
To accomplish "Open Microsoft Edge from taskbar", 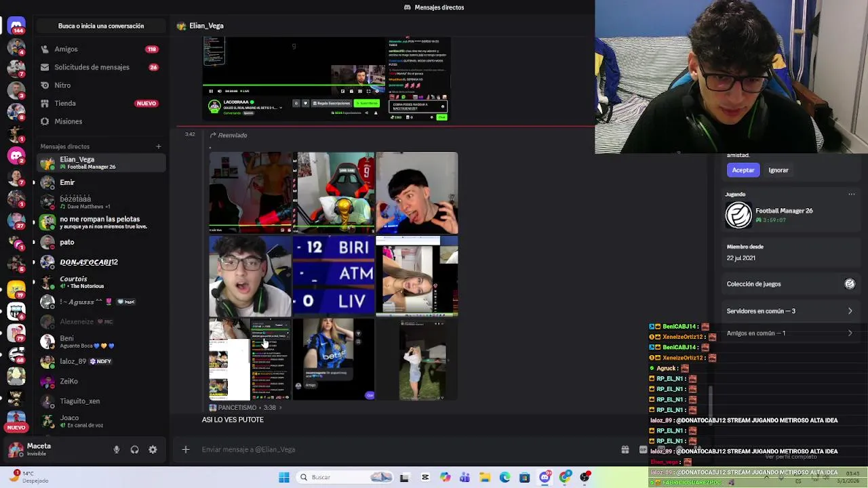I will [505, 477].
